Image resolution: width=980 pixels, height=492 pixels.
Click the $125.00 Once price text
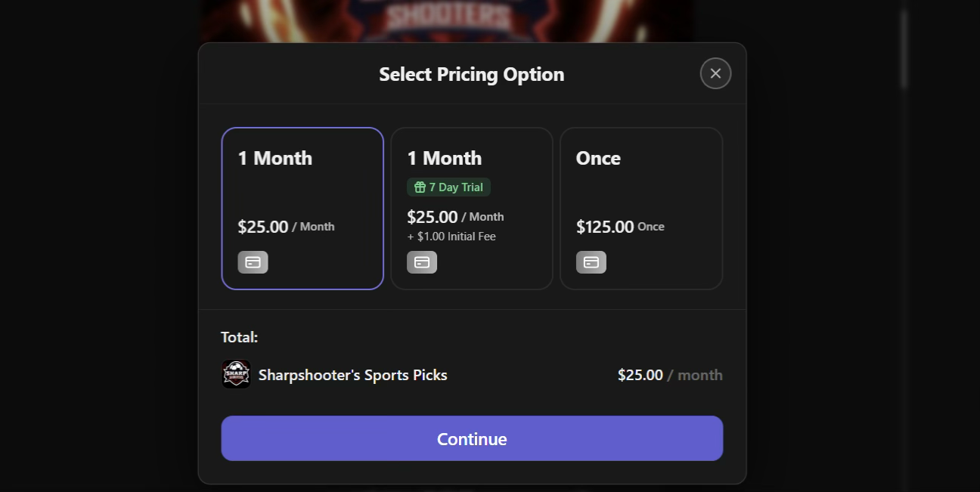[x=619, y=227]
